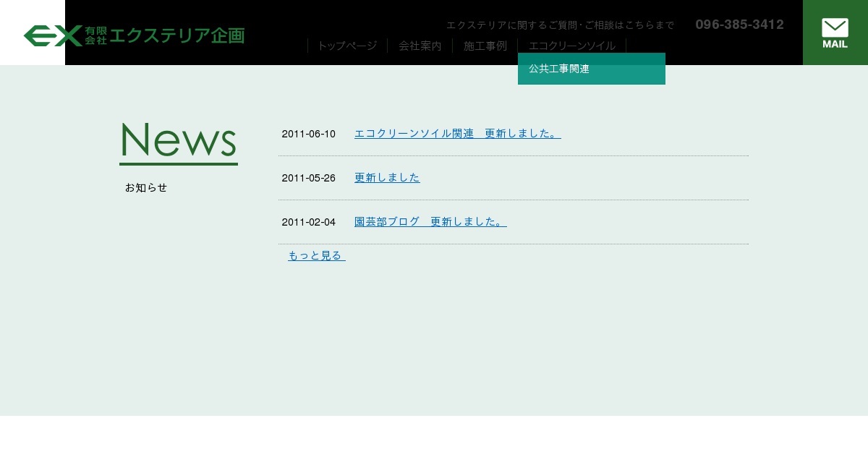Open 更新しました link dated 2011-05-26
868x457 pixels.
click(387, 178)
